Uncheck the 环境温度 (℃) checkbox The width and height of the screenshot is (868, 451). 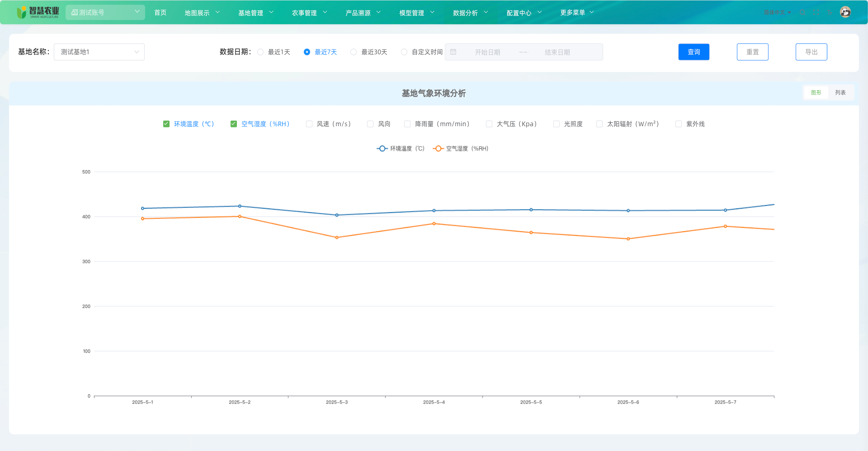tap(166, 124)
